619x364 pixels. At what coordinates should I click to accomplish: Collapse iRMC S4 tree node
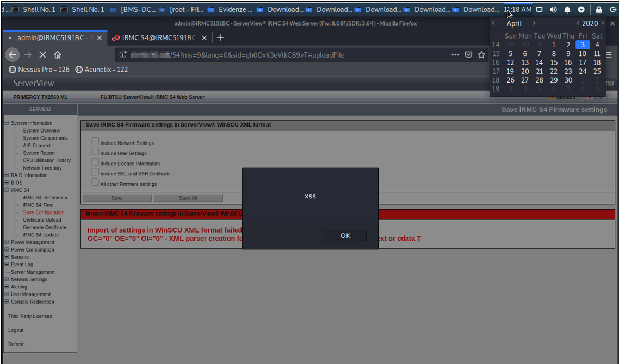[7, 190]
